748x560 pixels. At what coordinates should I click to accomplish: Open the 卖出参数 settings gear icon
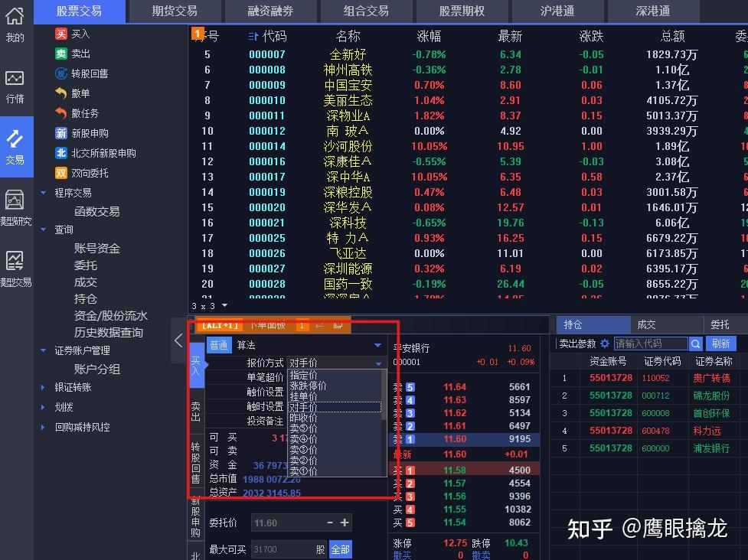coord(605,343)
